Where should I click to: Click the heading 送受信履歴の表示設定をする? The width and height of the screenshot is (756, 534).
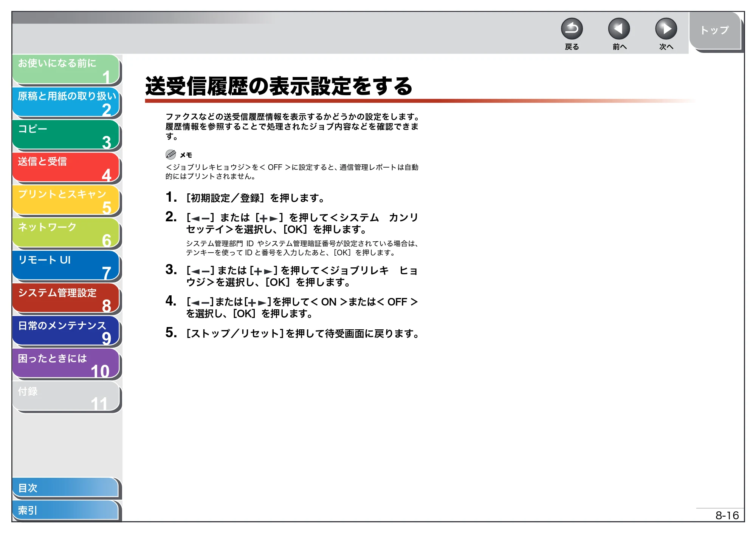[x=279, y=86]
